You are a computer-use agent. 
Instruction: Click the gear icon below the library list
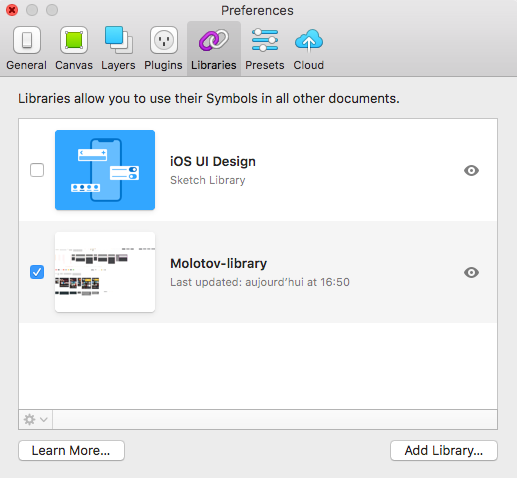pos(29,419)
